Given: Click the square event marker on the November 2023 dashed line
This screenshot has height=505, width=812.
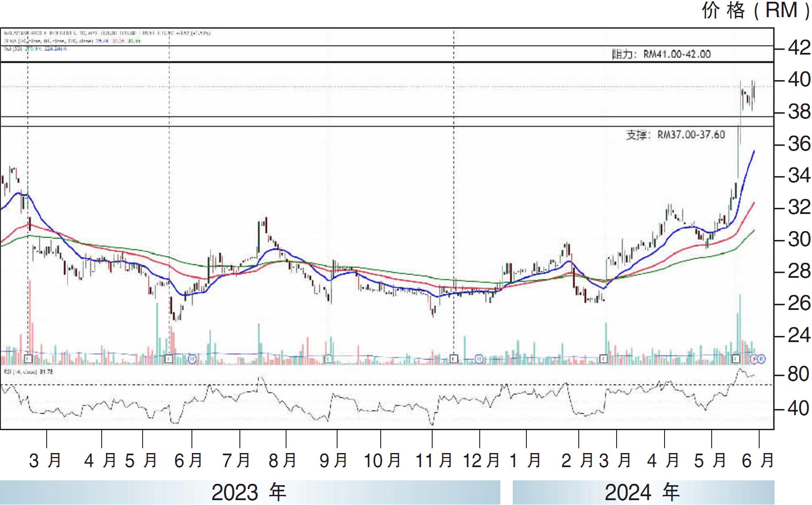Looking at the screenshot, I should 454,359.
